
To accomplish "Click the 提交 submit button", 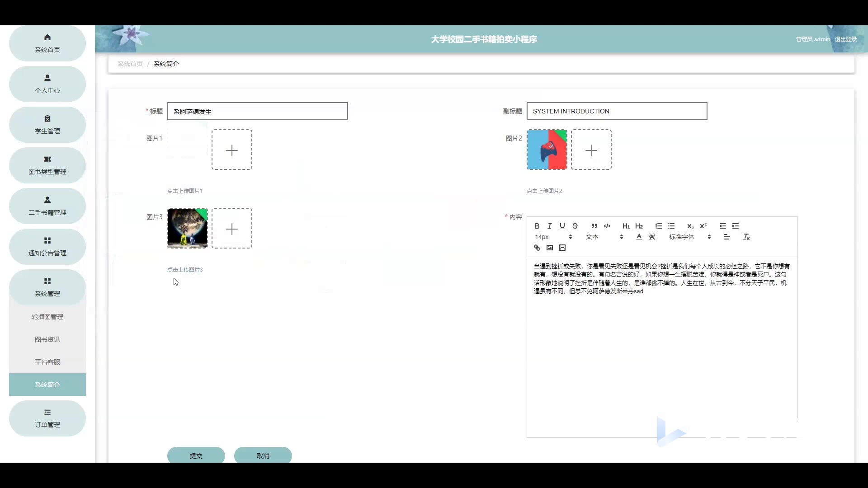I will (x=196, y=455).
